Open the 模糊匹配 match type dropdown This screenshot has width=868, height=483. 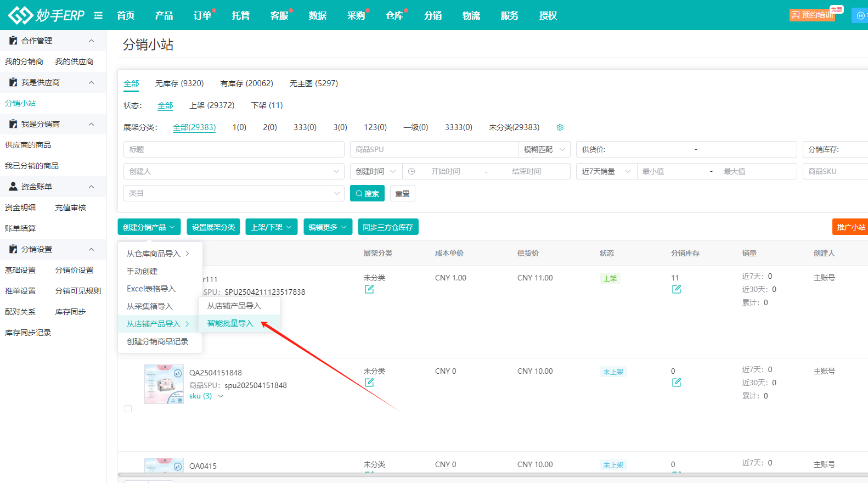coord(544,149)
